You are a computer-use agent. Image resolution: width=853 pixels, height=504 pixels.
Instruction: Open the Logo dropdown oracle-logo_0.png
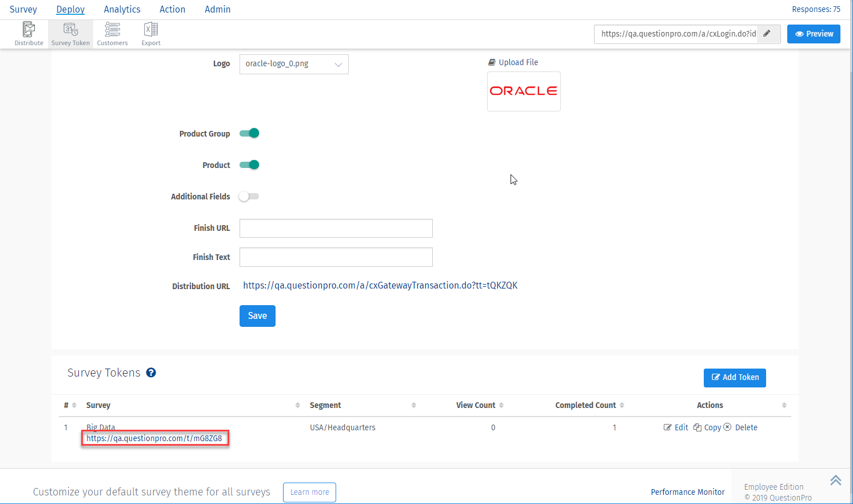(294, 64)
